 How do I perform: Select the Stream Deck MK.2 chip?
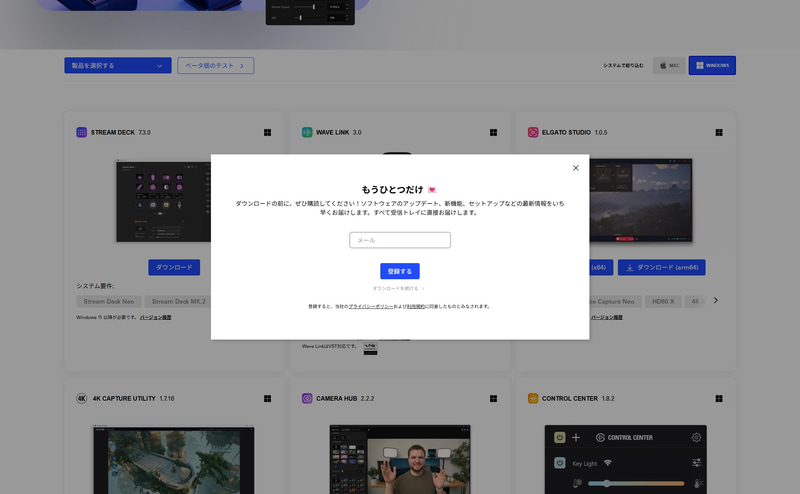pyautogui.click(x=178, y=302)
